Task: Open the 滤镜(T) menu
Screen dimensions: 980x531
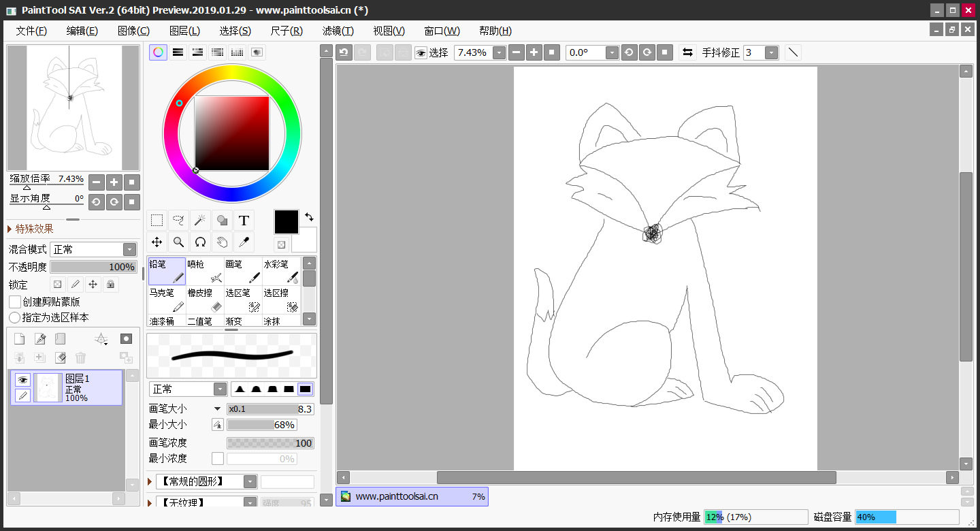Action: click(338, 31)
